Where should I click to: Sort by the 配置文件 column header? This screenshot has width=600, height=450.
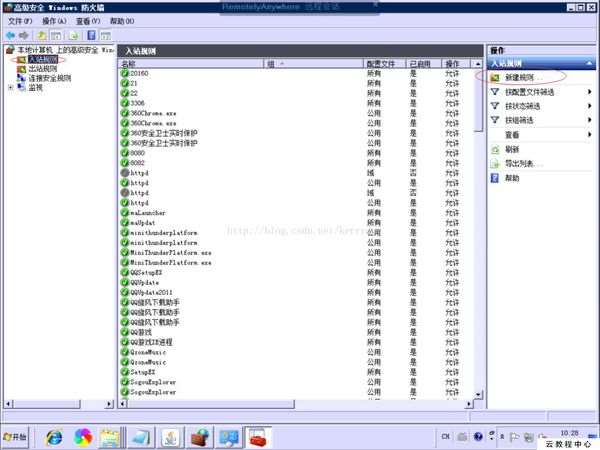384,64
